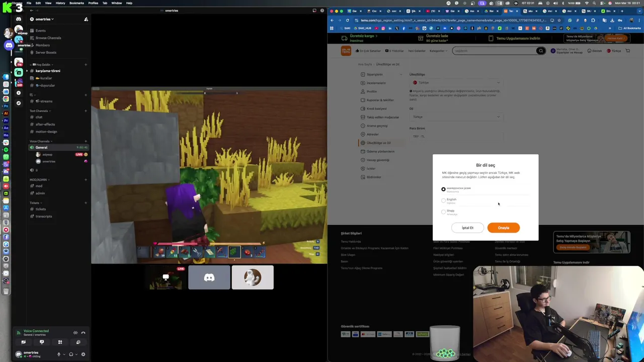Select the Shqip language radio option
The image size is (644, 362).
click(443, 212)
